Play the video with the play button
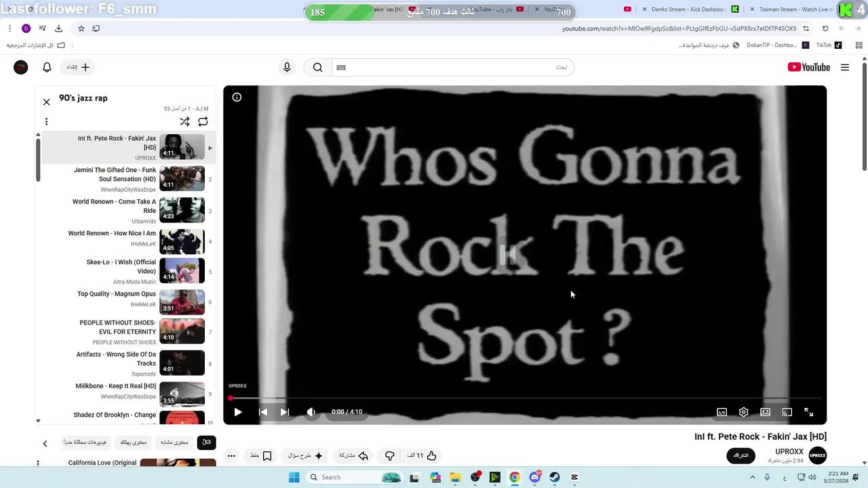This screenshot has height=488, width=868. pyautogui.click(x=238, y=412)
